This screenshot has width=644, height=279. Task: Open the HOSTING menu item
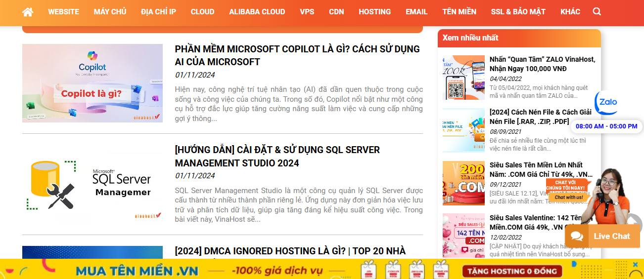[374, 12]
